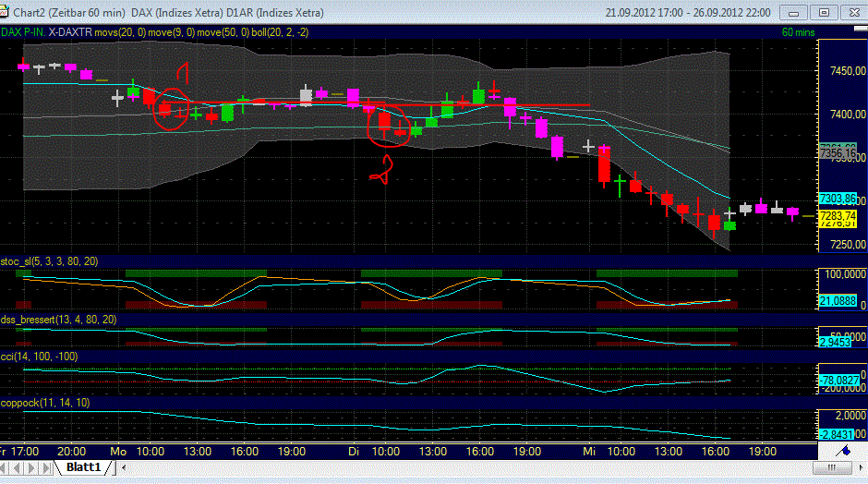Restore down the Chart2 window

coord(824,12)
